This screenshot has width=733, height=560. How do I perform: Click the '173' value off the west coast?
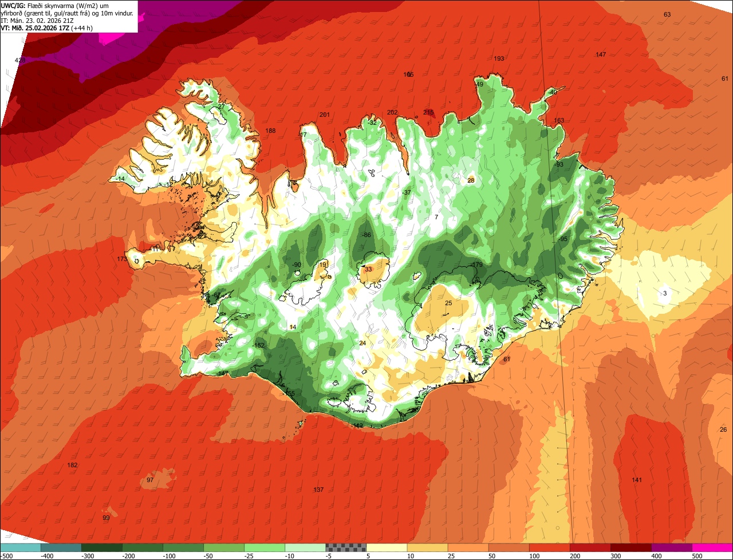click(122, 259)
